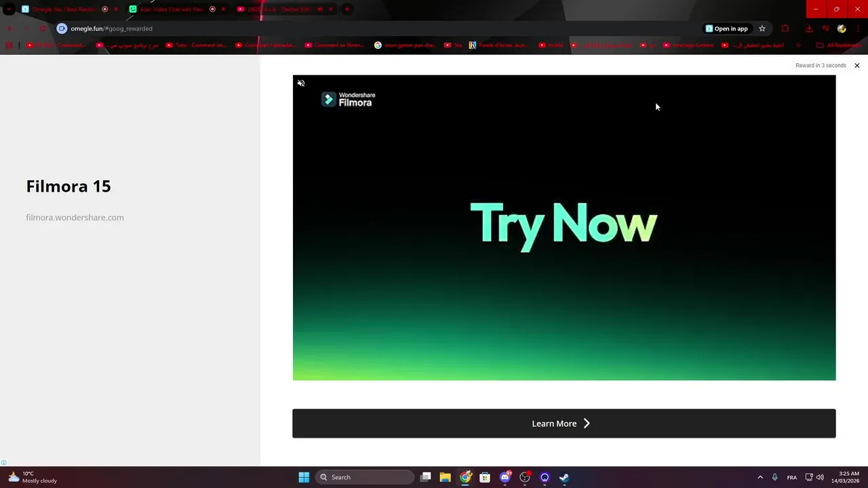Close the Azar Video Chat tab
868x488 pixels.
pos(223,9)
